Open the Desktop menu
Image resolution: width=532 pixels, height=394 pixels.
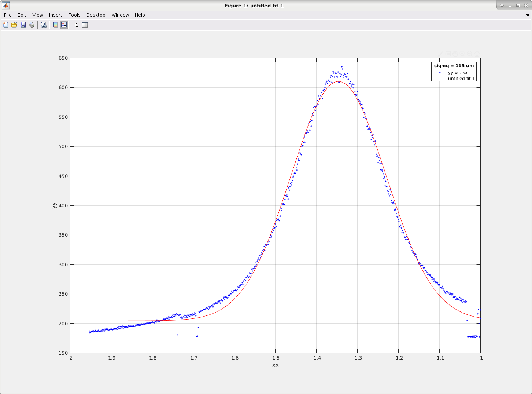pyautogui.click(x=96, y=15)
